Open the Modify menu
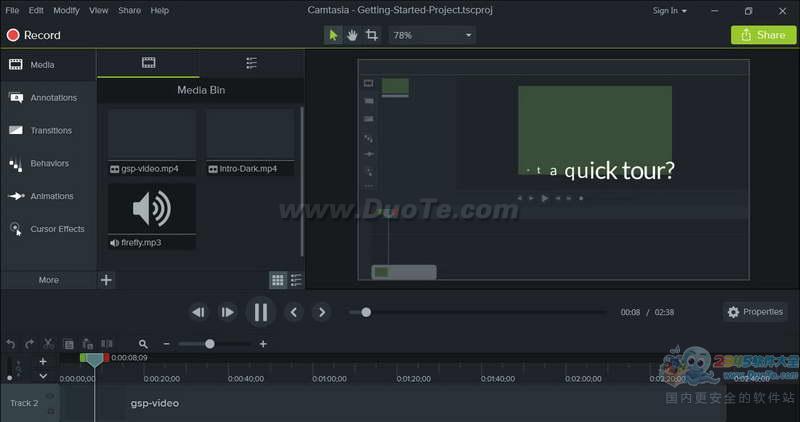Screen dimensions: 800x422 66,11
